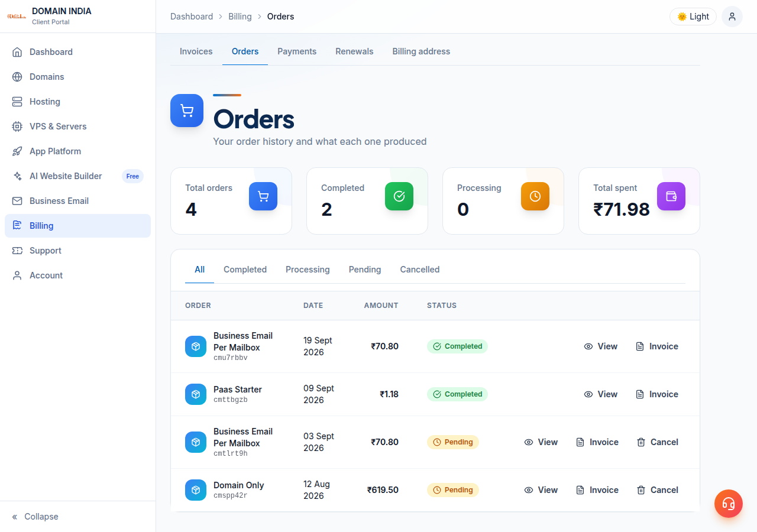Click the date 12 Aug 2026

[x=317, y=490]
